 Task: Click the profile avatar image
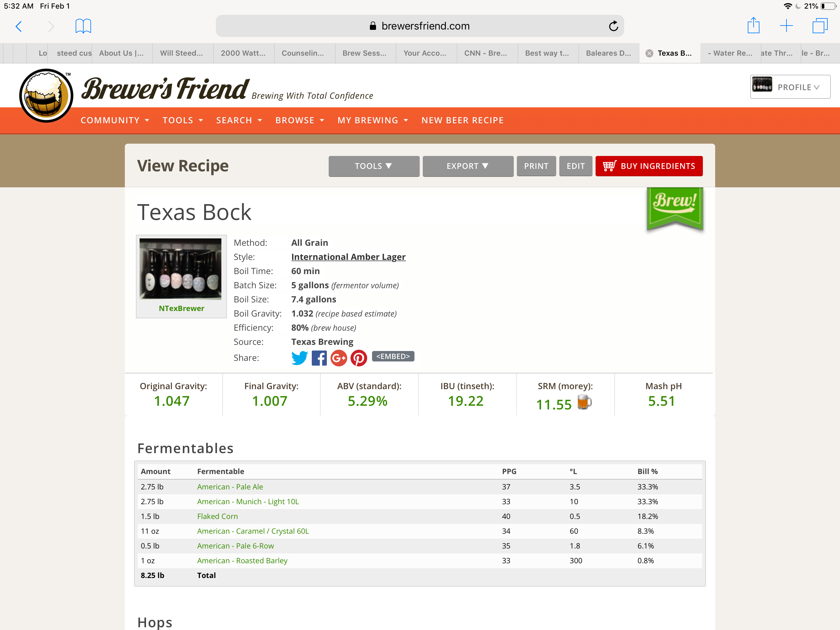pyautogui.click(x=762, y=84)
